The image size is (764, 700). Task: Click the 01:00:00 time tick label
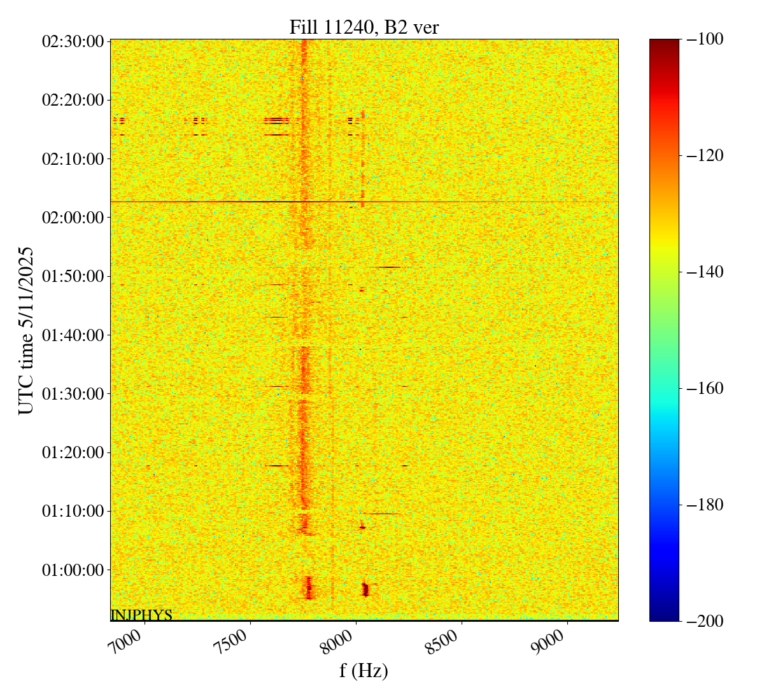(73, 570)
